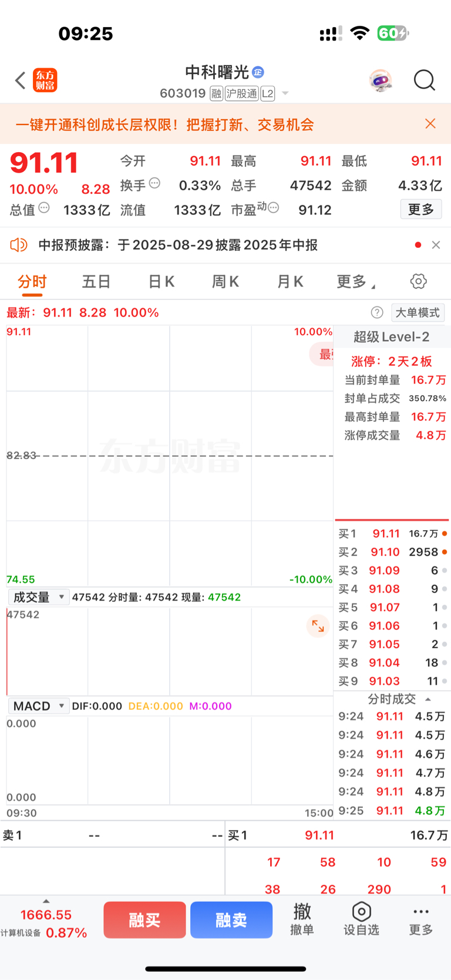451x980 pixels.
Task: Tap the enterprise badge beside 中科曙光
Action: 258,72
